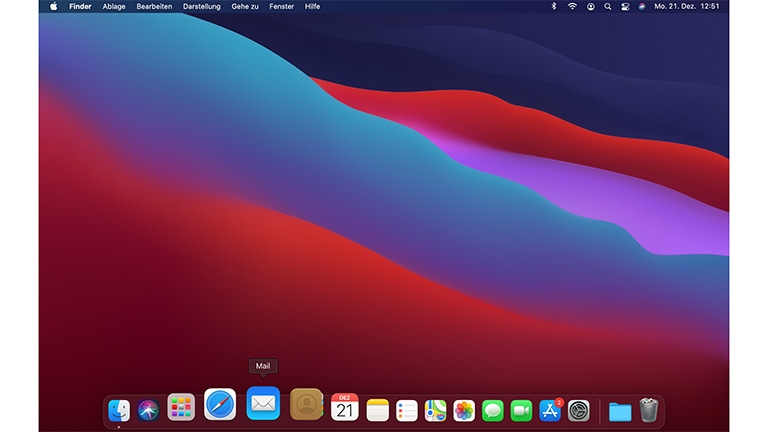
Task: Open Launchpad in the Dock
Action: 181,407
